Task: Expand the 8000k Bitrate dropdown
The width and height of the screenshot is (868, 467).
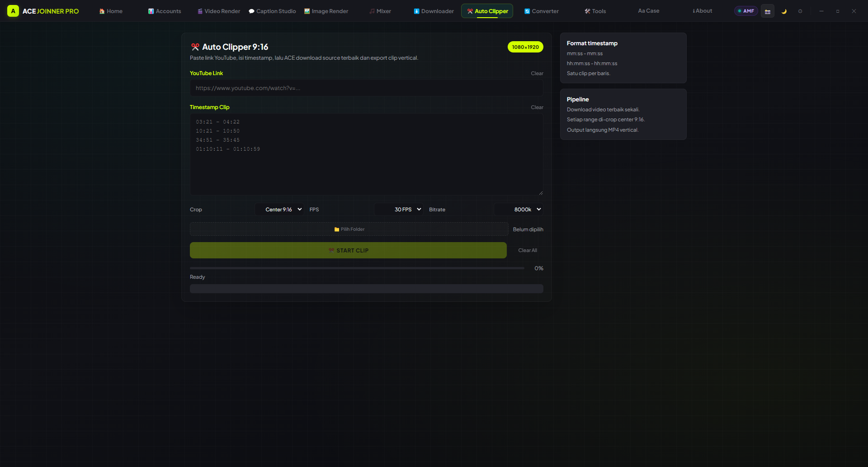Action: (519, 210)
